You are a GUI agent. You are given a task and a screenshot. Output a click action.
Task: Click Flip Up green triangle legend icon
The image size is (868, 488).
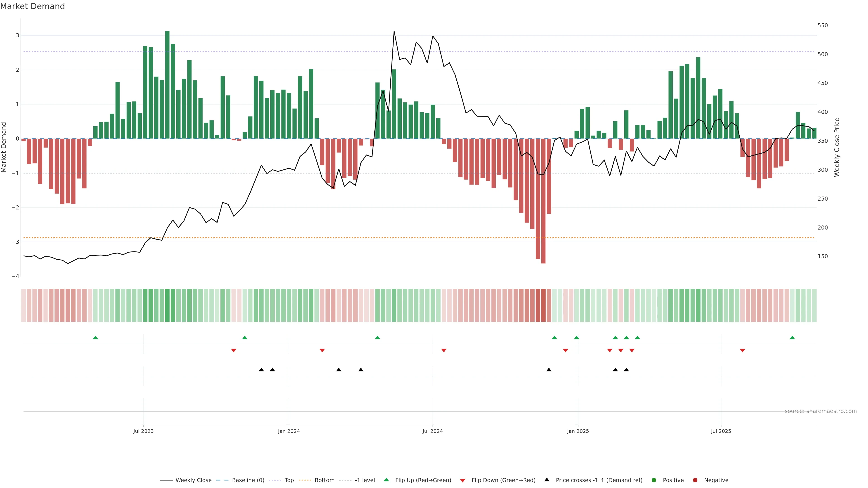click(x=387, y=480)
